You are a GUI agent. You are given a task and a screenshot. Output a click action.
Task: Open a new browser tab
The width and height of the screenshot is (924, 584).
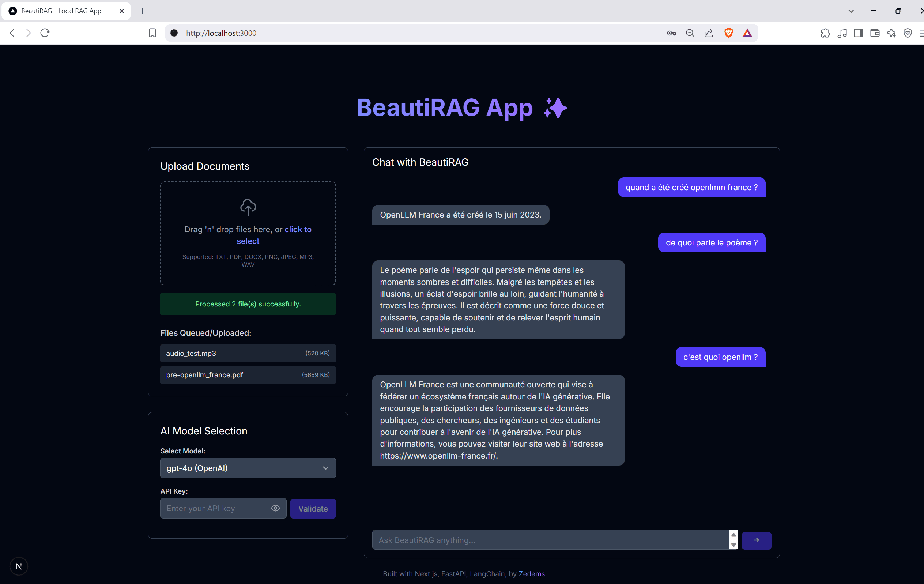142,11
